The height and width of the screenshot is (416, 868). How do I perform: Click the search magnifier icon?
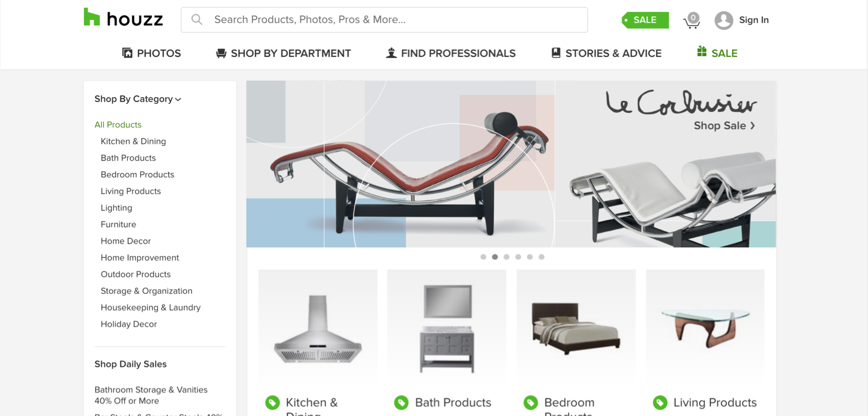tap(197, 20)
